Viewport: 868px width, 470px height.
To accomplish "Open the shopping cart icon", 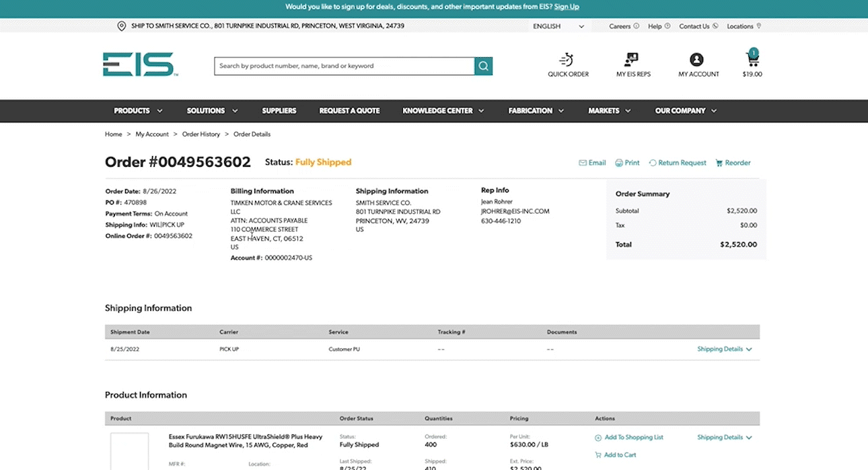I will tap(752, 58).
